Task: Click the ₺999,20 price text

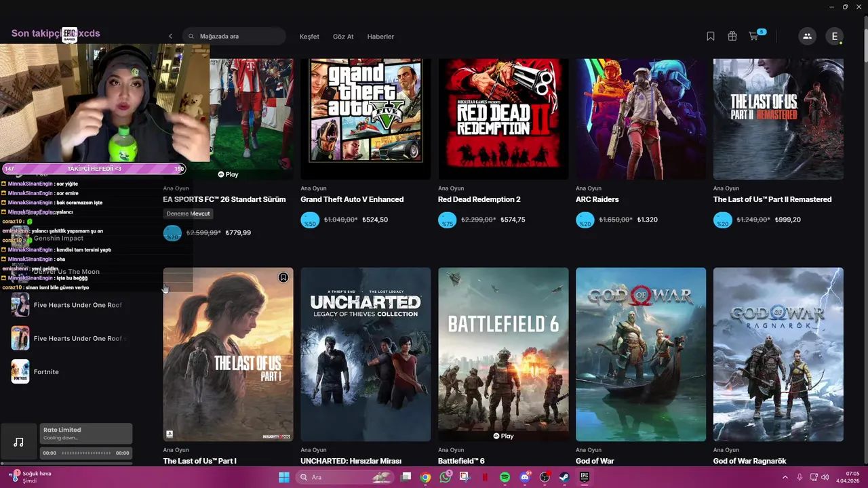Action: tap(788, 220)
